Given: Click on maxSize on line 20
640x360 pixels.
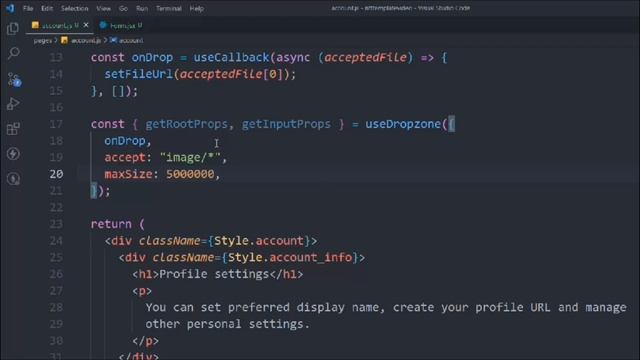Looking at the screenshot, I should 128,174.
